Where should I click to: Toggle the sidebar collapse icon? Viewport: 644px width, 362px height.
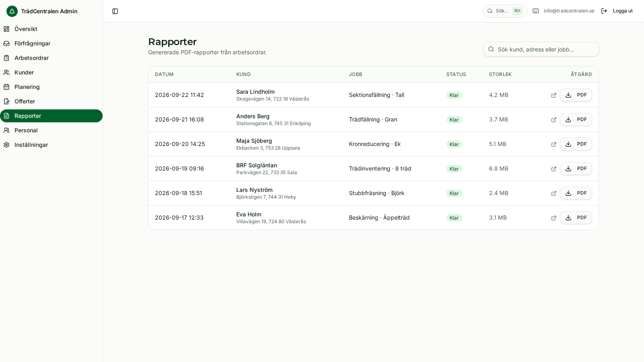coord(115,11)
